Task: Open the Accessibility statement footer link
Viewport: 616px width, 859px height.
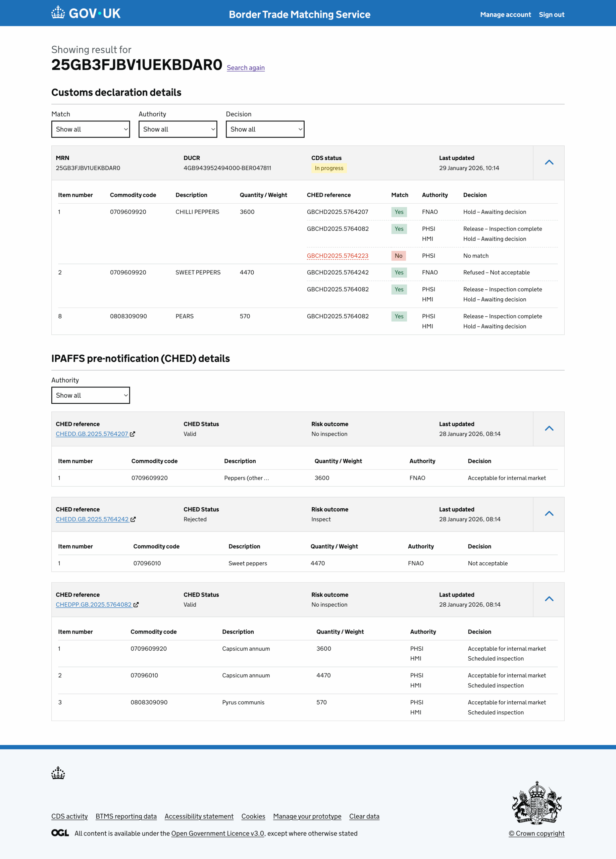Action: click(199, 816)
